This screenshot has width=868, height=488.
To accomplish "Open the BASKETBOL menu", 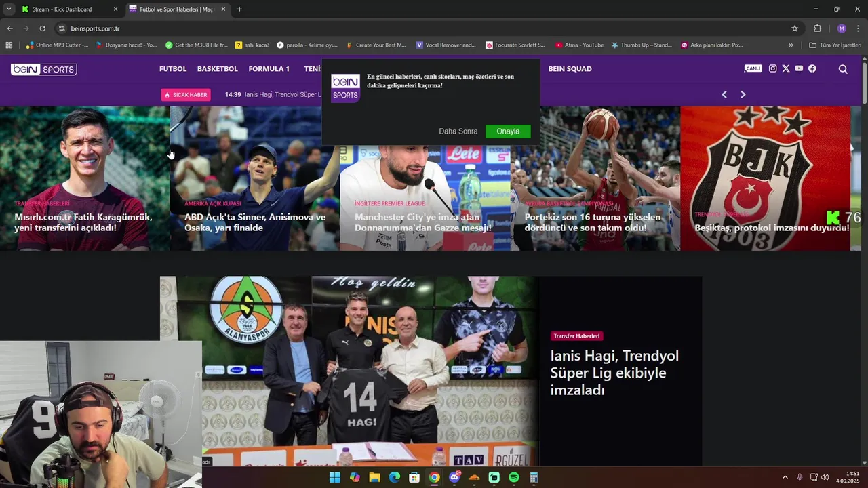I will [x=218, y=69].
